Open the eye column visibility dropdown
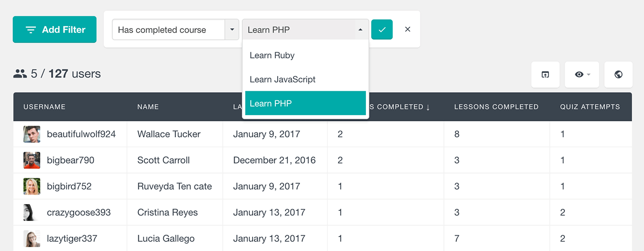The height and width of the screenshot is (251, 644). coord(582,75)
